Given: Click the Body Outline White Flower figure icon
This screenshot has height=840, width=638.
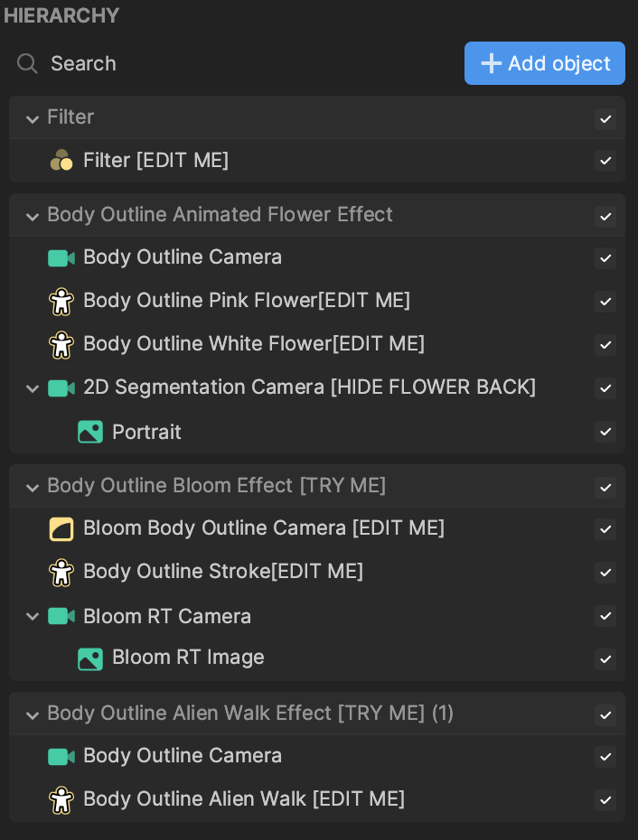Looking at the screenshot, I should tap(61, 344).
